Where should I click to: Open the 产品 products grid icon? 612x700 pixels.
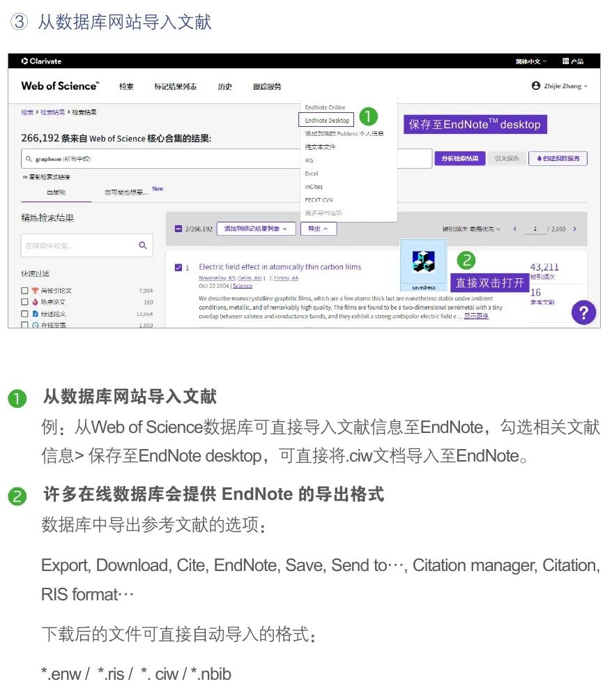(565, 61)
